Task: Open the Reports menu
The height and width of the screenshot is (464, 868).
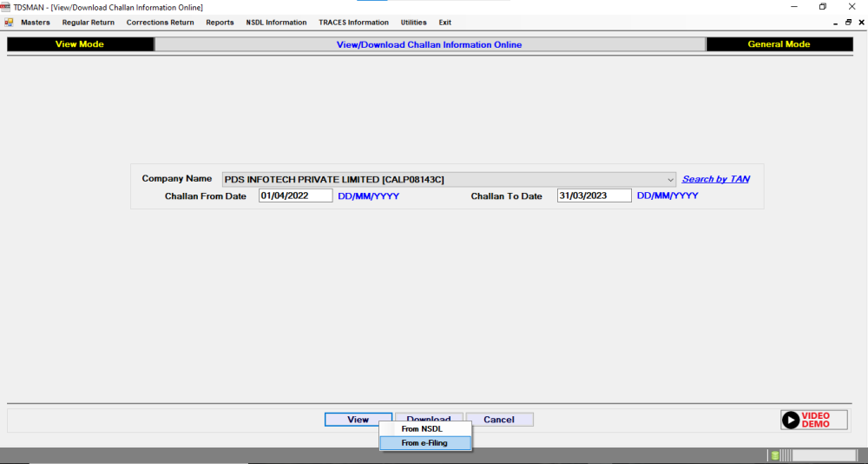Action: pyautogui.click(x=220, y=23)
